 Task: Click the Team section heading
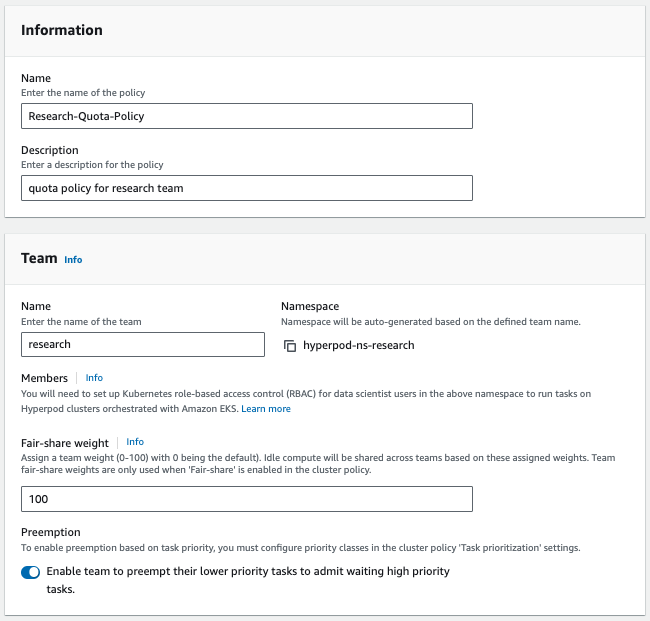click(x=39, y=258)
